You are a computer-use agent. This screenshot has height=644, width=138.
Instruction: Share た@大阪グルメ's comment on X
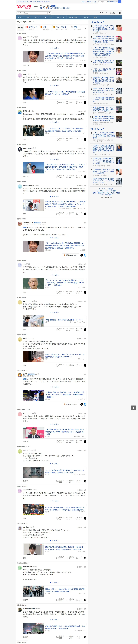coord(82,255)
